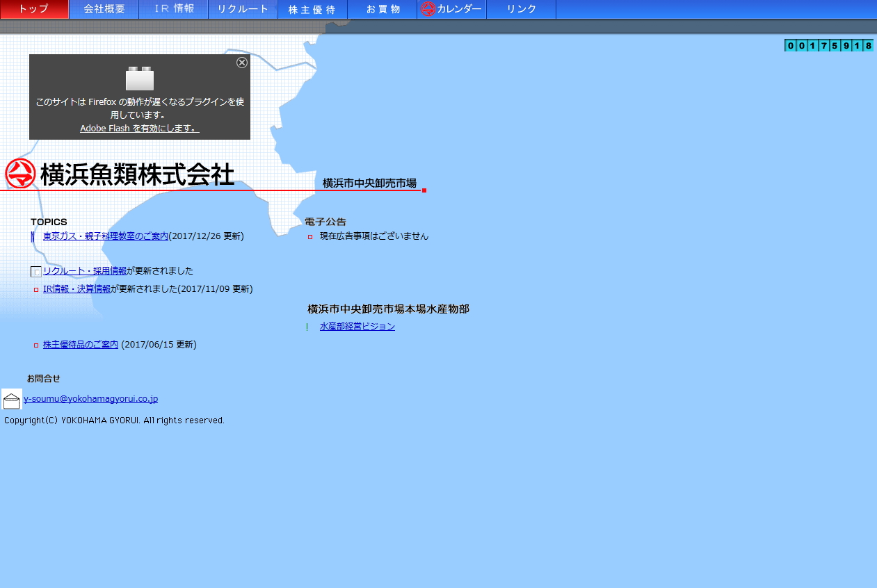Open IR情報・決算情報 link
Viewport: 877px width, 588px height.
[x=77, y=289]
